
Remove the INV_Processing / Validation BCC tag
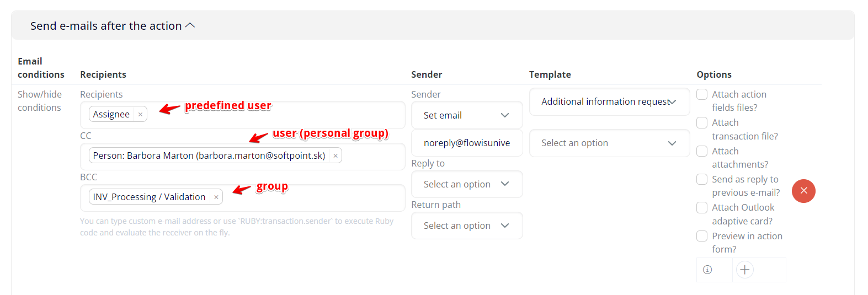[x=216, y=197]
